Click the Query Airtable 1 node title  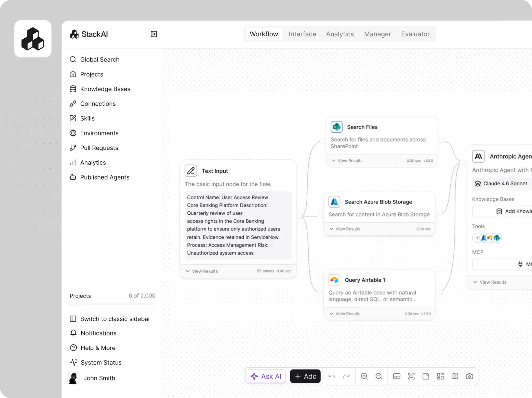pyautogui.click(x=365, y=280)
